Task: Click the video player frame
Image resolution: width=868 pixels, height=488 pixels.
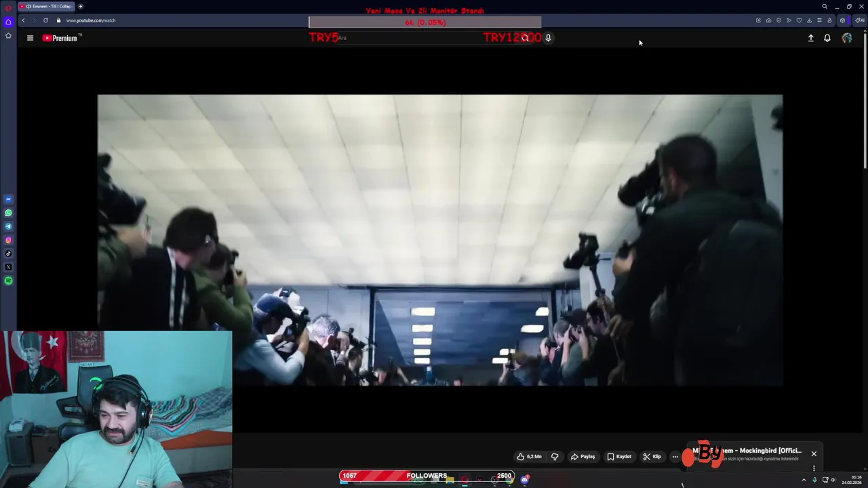Action: [x=440, y=240]
